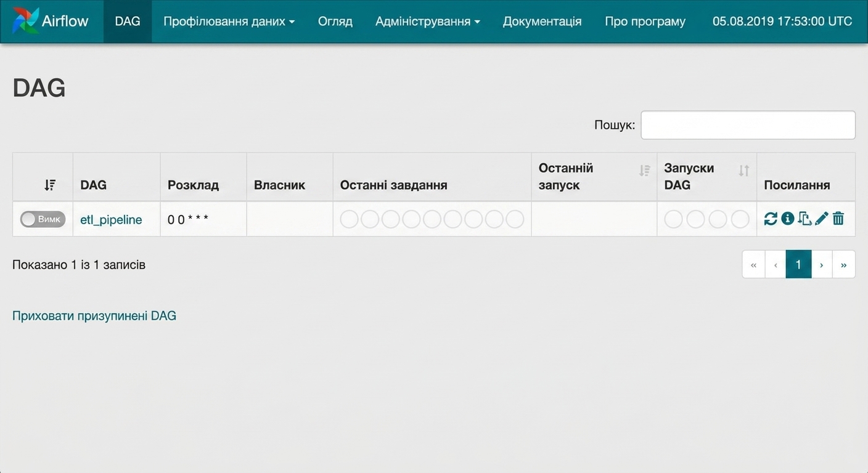868x473 pixels.
Task: Go to previous page with ‹ button
Action: tap(776, 264)
